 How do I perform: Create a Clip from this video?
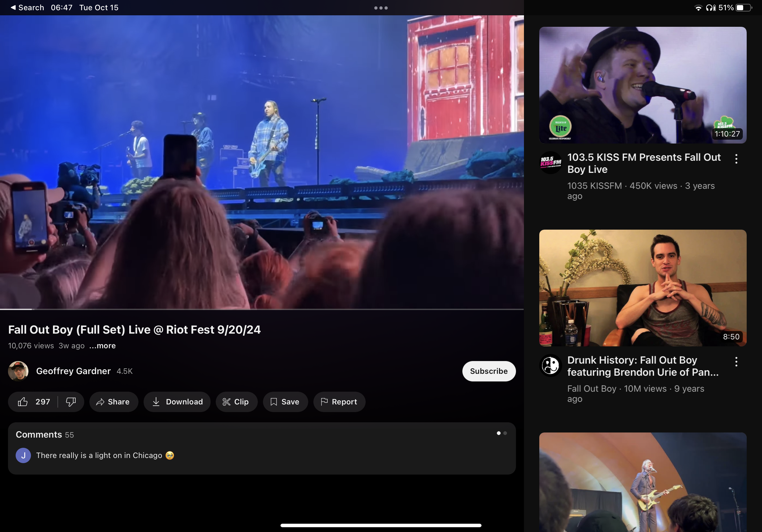click(x=236, y=402)
